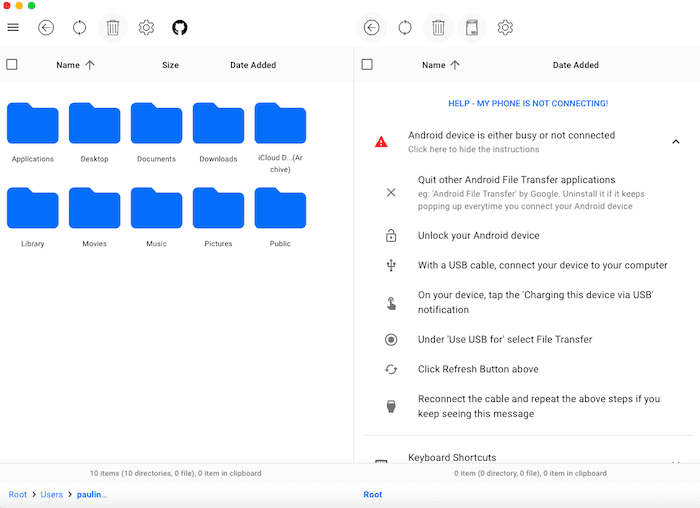Select the Downloads folder
Image resolution: width=700 pixels, height=508 pixels.
click(x=218, y=133)
